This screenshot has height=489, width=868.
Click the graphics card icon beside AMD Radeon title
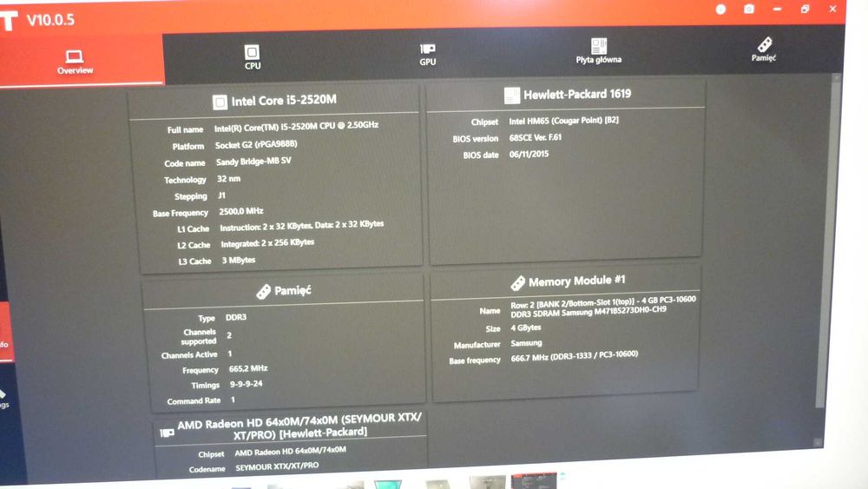pyautogui.click(x=167, y=433)
